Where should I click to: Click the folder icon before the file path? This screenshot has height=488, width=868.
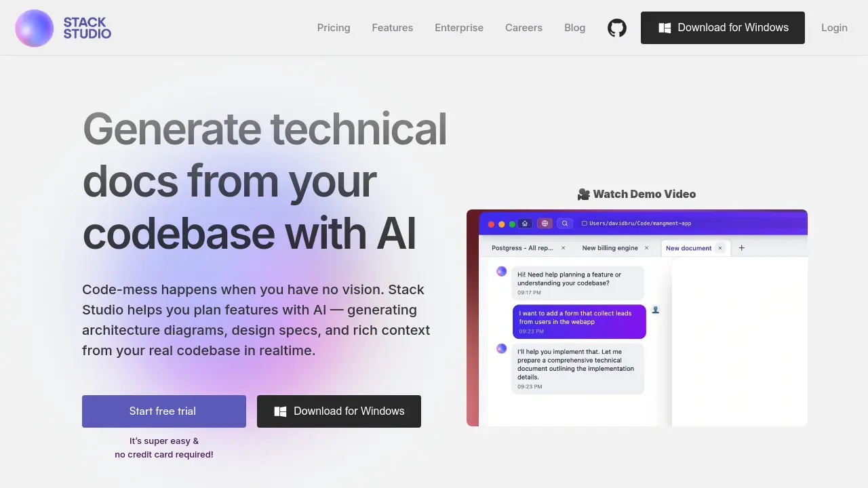point(585,223)
